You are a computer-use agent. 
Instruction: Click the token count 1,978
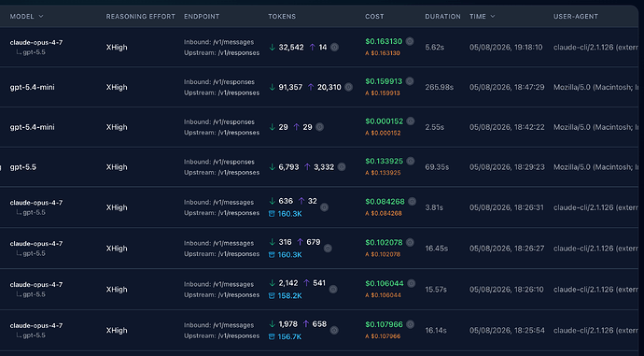287,324
